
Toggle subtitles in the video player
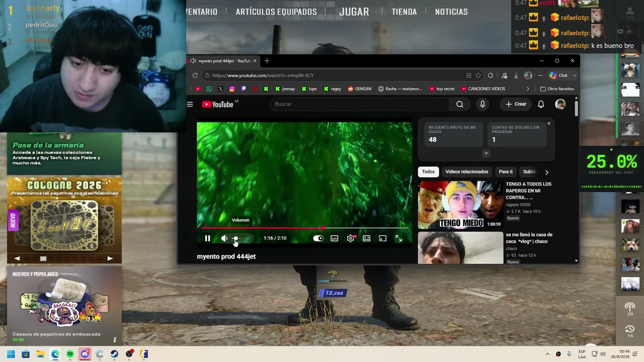(334, 238)
